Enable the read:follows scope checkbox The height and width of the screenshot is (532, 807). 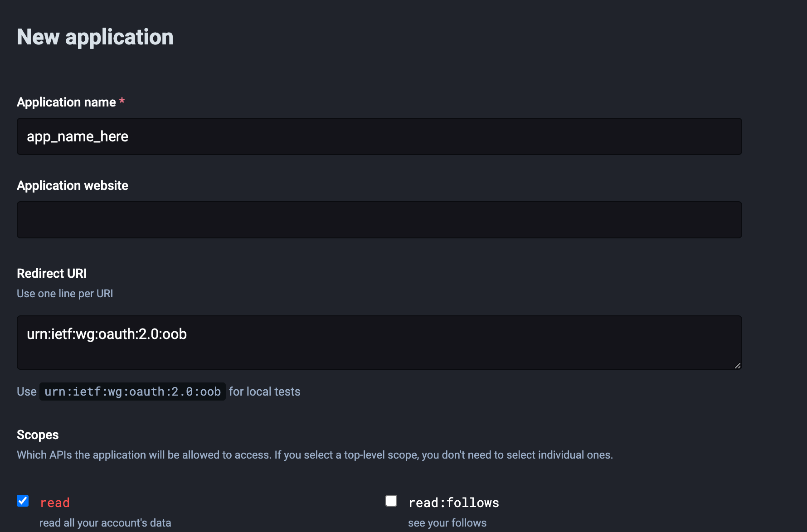[x=391, y=501]
